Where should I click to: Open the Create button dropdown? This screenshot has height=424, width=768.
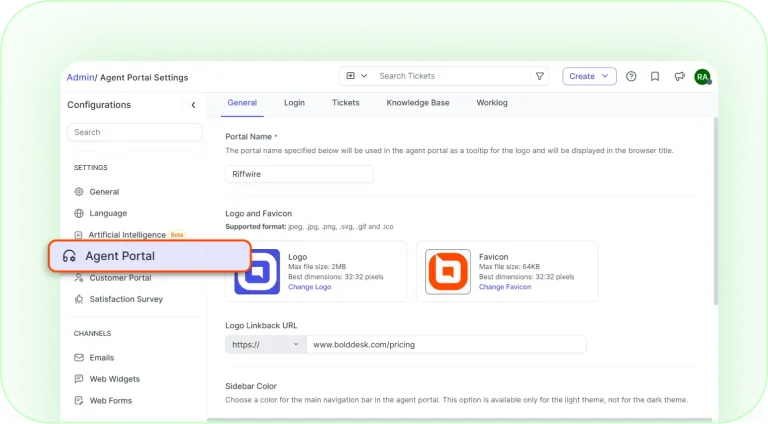pos(589,76)
